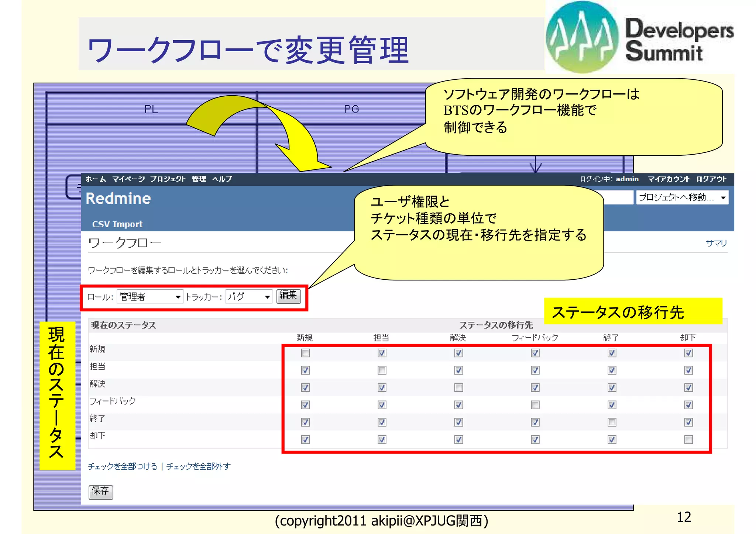Open the プロジェクト menu item
The height and width of the screenshot is (534, 756).
(x=168, y=179)
